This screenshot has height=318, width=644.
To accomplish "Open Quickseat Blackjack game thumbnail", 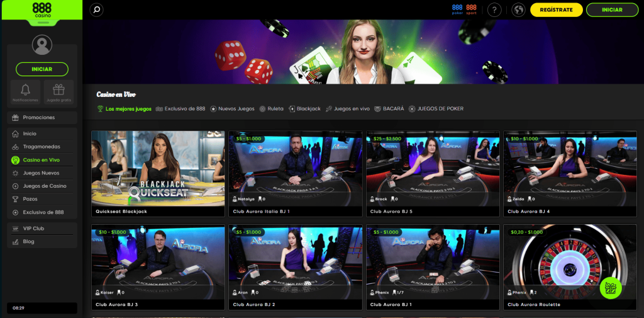I will [158, 174].
